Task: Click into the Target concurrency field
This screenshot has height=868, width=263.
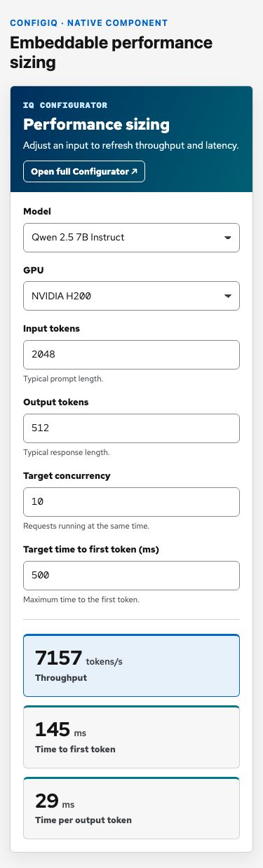Action: (x=131, y=501)
